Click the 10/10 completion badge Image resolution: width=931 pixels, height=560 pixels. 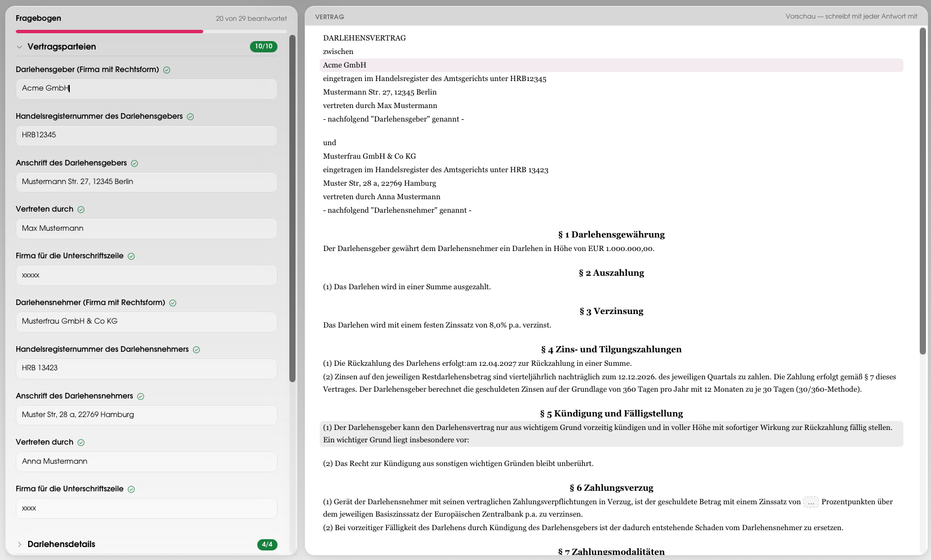[263, 46]
